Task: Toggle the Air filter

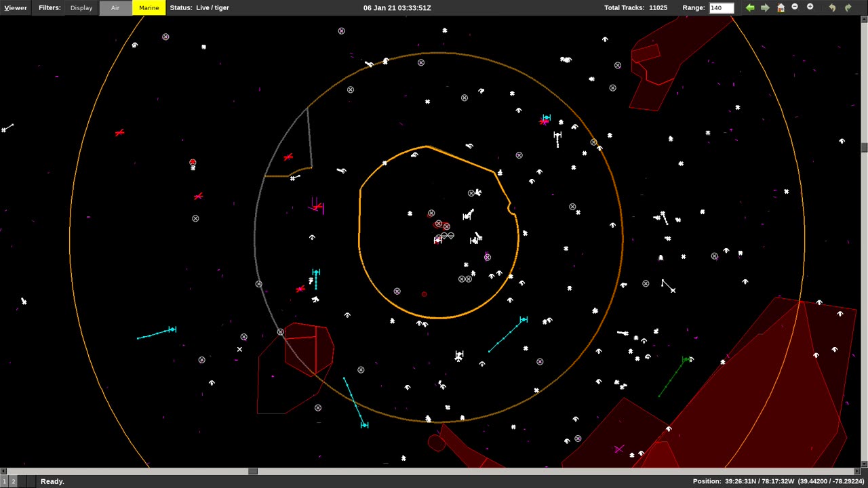Action: pyautogui.click(x=115, y=7)
